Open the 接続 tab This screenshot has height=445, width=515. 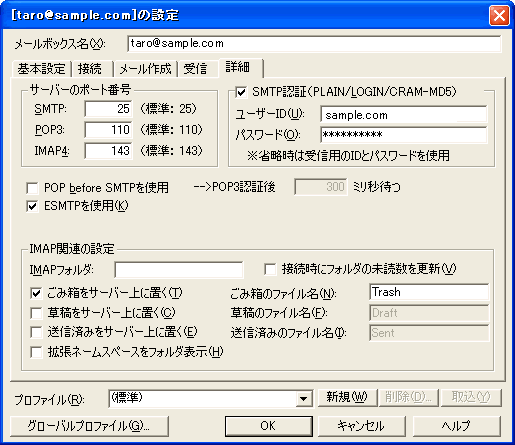click(90, 69)
